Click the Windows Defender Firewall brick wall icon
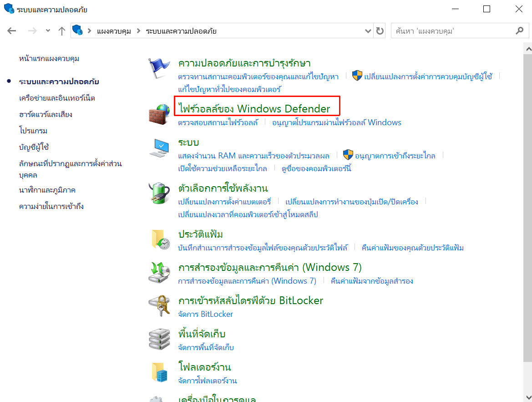 159,114
